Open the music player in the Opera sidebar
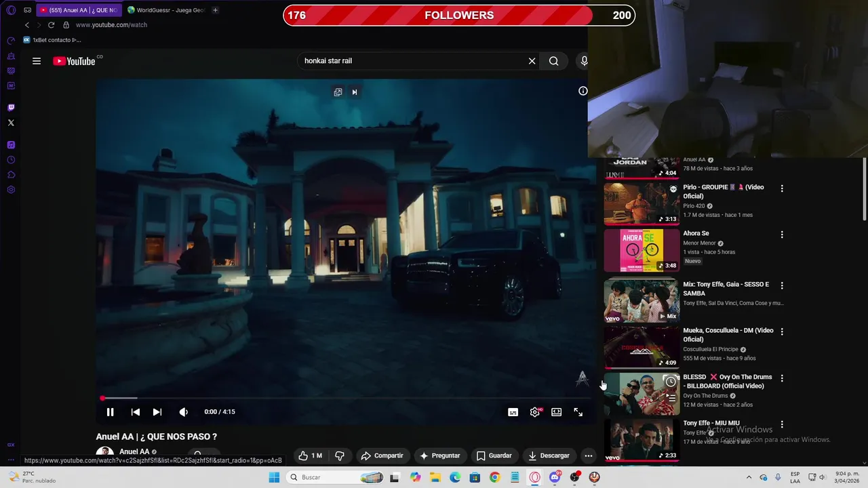The width and height of the screenshot is (868, 488). pyautogui.click(x=11, y=145)
